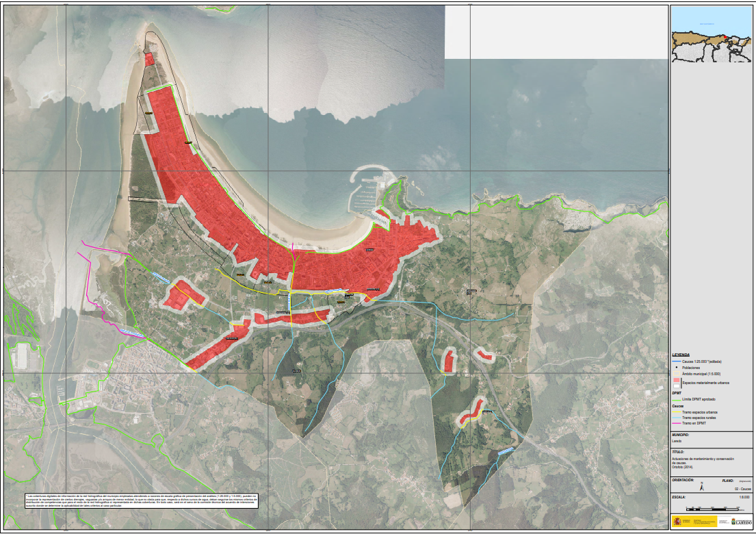756x534 pixels.
Task: Click the scale bar graphic
Action: coord(711,508)
